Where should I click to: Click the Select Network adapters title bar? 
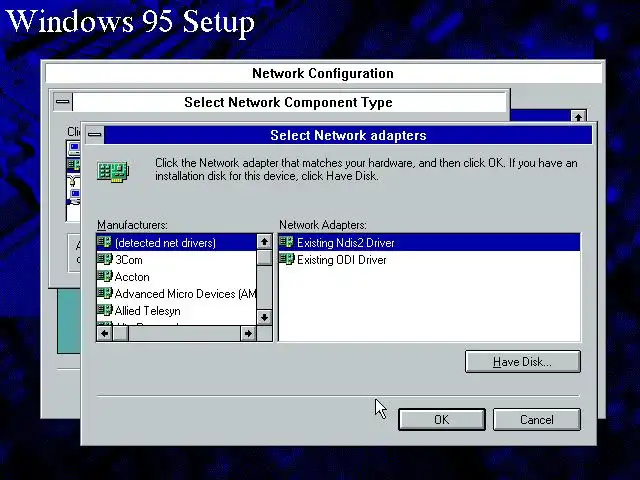coord(348,135)
